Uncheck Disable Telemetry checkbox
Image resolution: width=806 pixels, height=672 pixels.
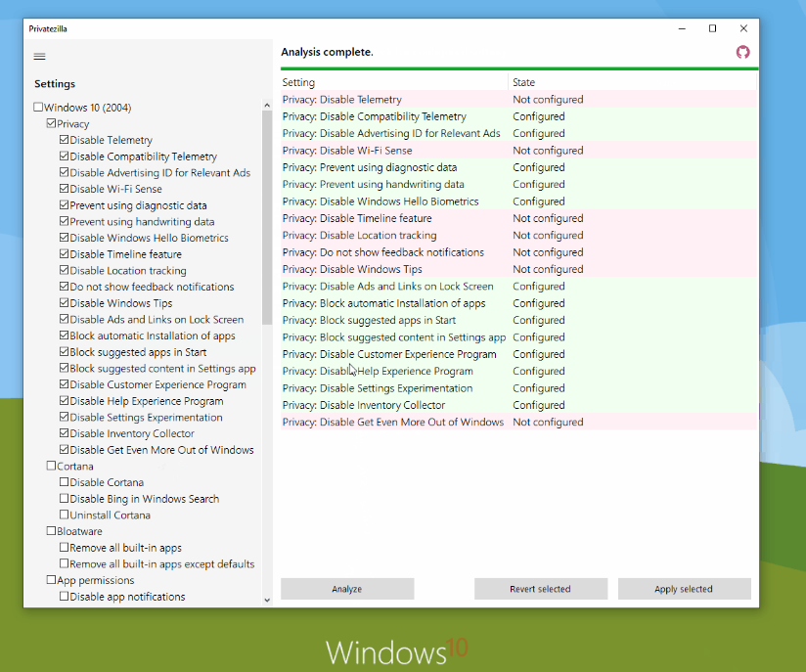click(64, 140)
